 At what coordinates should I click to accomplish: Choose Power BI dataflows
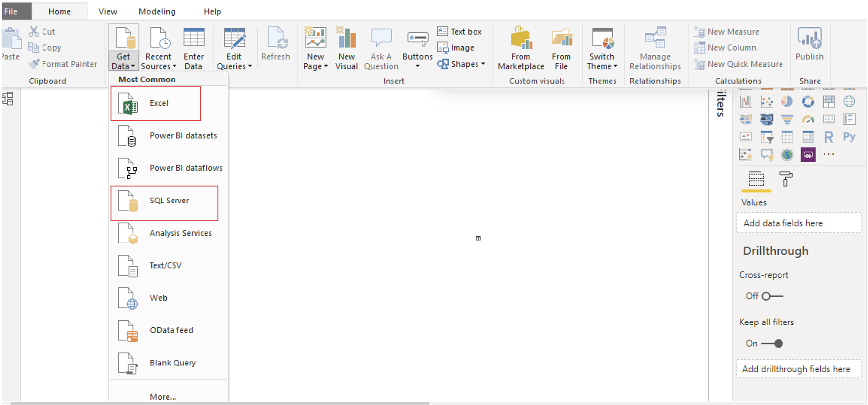tap(169, 168)
